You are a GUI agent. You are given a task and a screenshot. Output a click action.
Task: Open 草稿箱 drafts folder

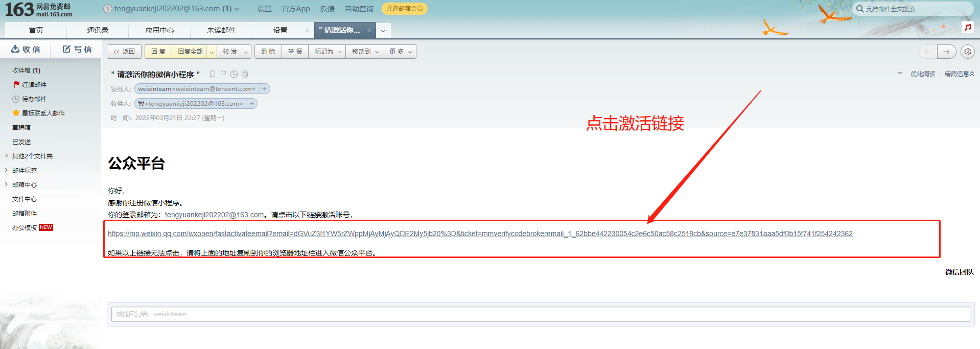click(21, 128)
